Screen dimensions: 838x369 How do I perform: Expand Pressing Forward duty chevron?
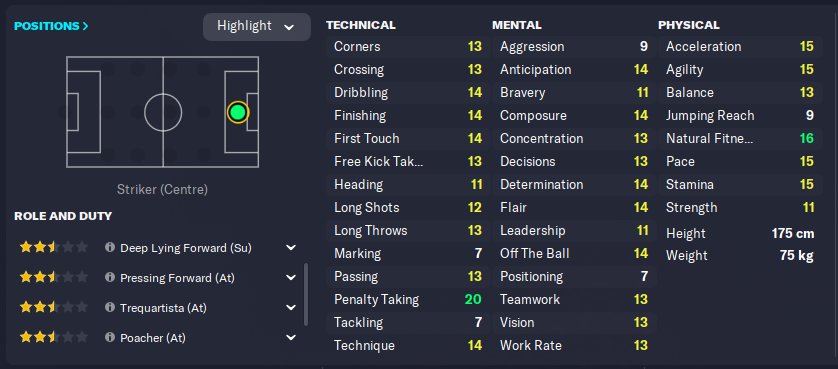click(x=291, y=278)
